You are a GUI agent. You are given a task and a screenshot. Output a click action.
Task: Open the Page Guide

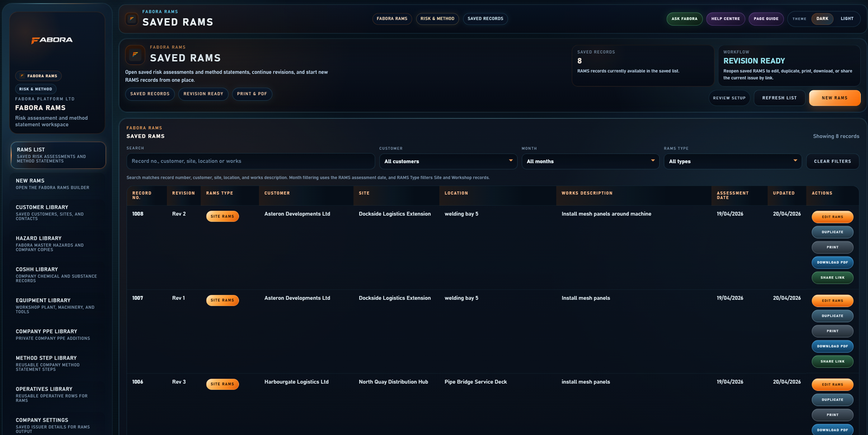(x=766, y=18)
